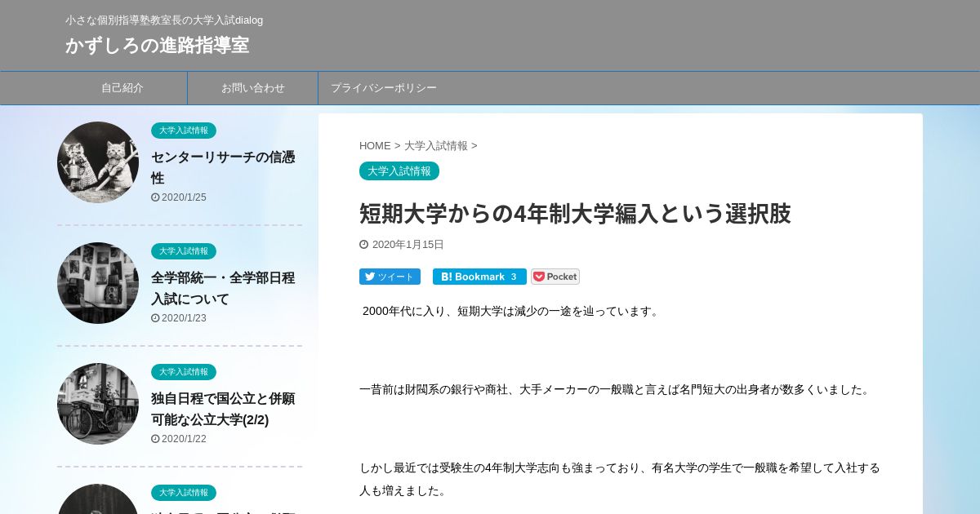
Task: Open the かずしろの進路指導室 site title
Action: tap(157, 45)
